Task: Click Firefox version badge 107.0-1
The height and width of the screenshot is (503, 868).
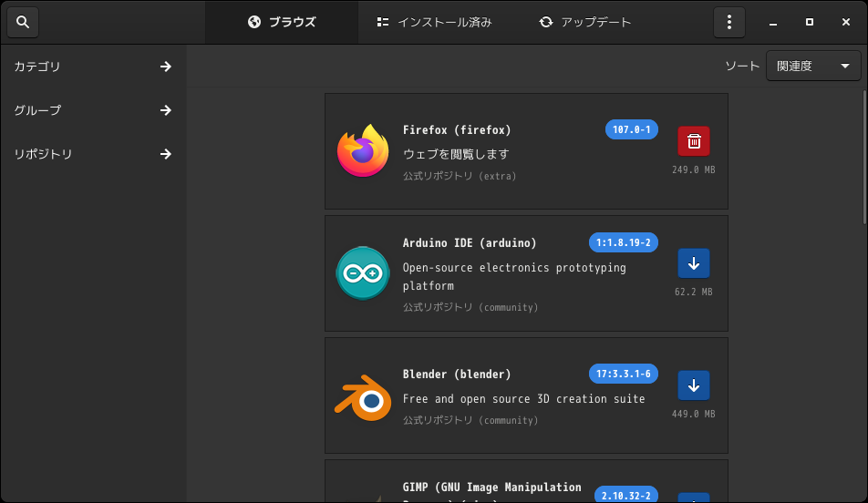Action: (632, 129)
